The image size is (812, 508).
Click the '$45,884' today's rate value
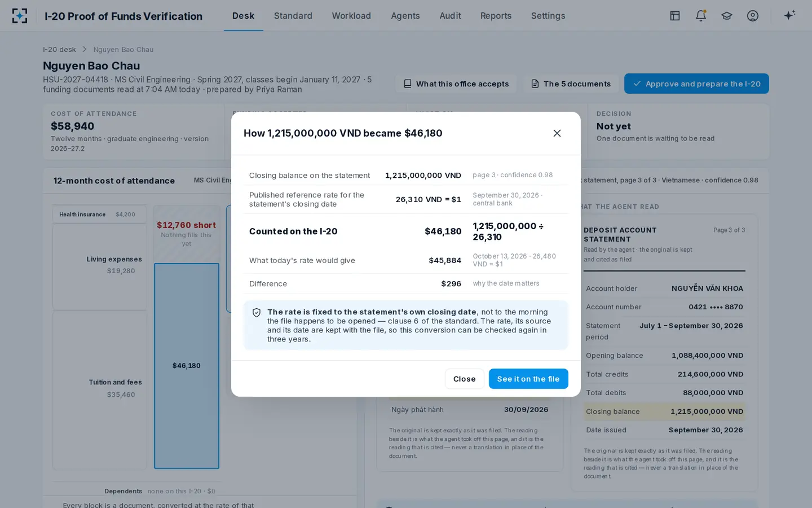[445, 260]
